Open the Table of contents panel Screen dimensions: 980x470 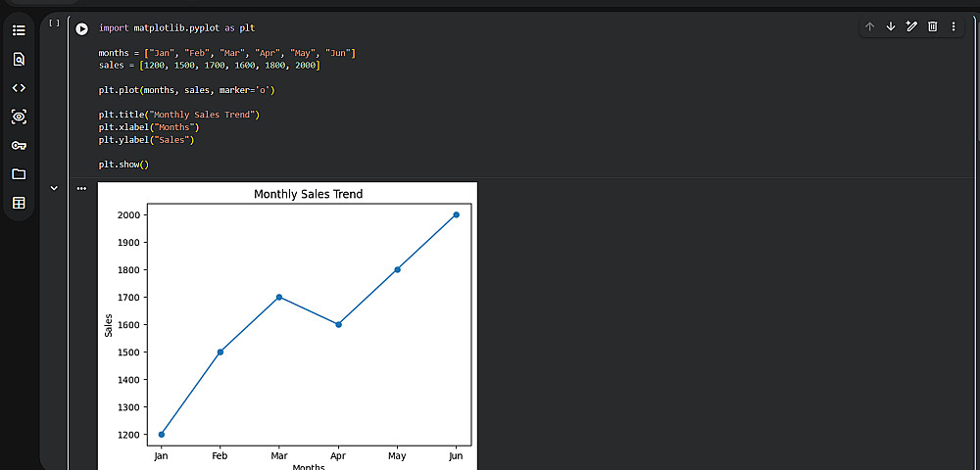19,30
